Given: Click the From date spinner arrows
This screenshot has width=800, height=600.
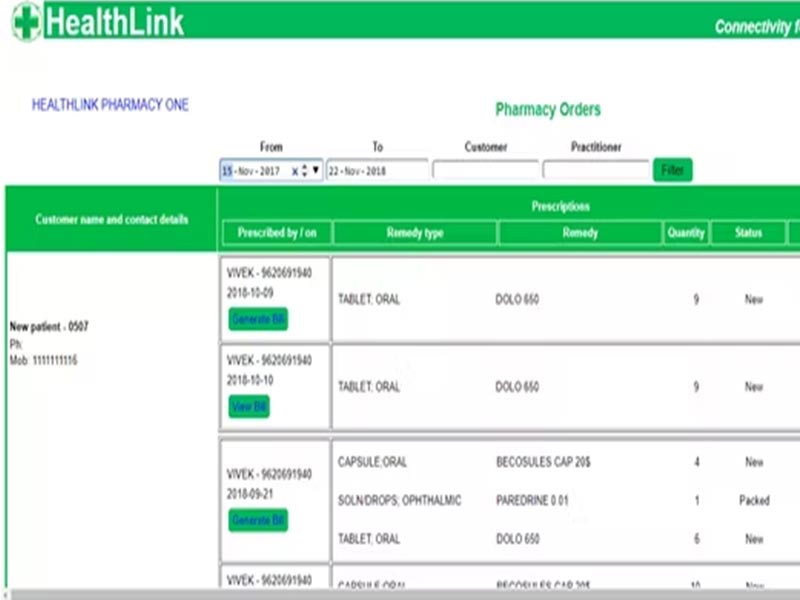Looking at the screenshot, I should point(305,171).
